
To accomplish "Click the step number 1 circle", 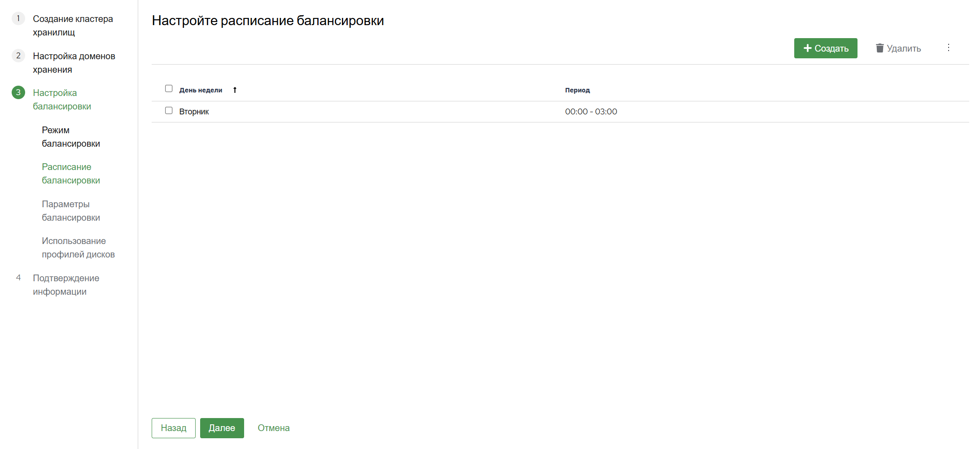I will coord(18,18).
